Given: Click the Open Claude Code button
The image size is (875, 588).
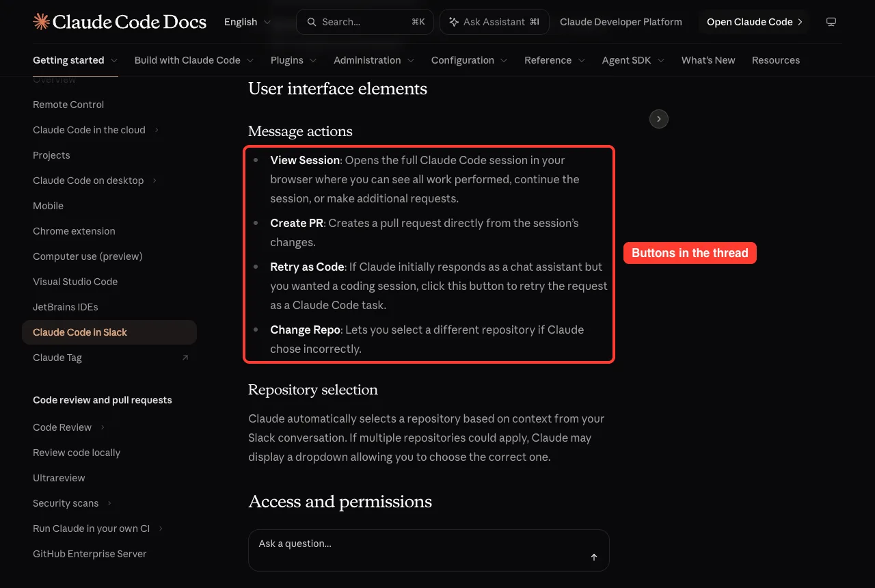Looking at the screenshot, I should (x=754, y=22).
